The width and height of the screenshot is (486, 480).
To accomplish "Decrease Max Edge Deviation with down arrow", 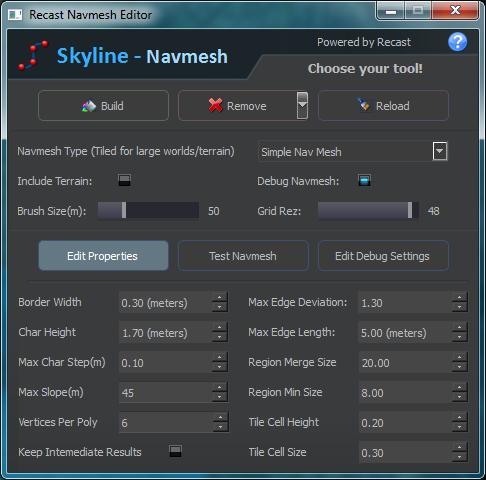I will pos(460,307).
